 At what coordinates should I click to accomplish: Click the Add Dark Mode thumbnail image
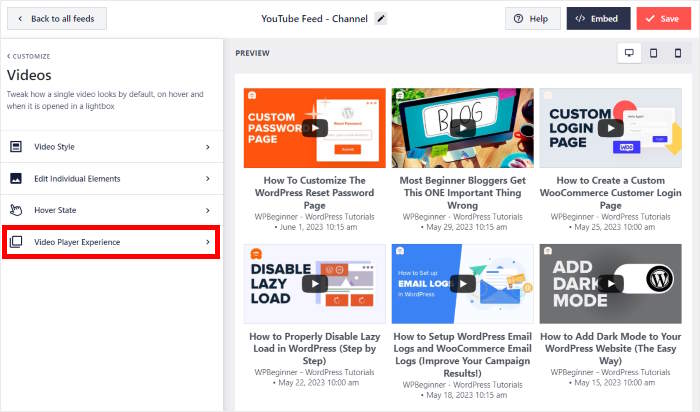coord(610,284)
